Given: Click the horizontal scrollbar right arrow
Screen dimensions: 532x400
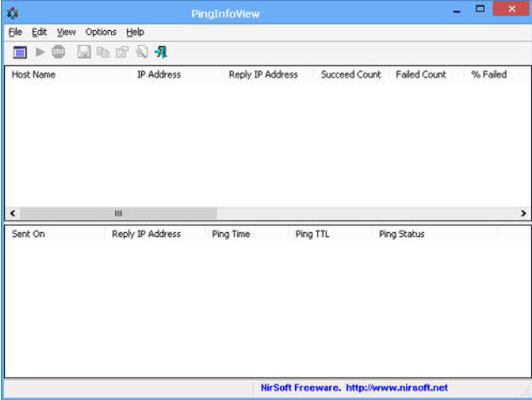Looking at the screenshot, I should click(523, 214).
